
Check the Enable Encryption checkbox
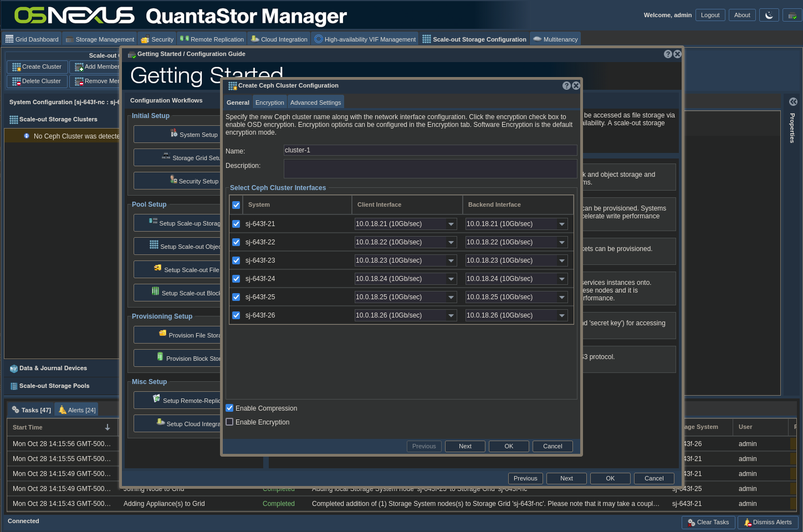point(230,422)
